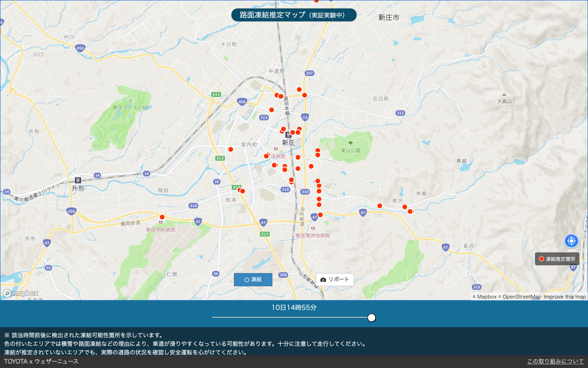Click the golf icon above 新庄アーデンGC
Screen dimensions: 588x368
click(x=130, y=100)
